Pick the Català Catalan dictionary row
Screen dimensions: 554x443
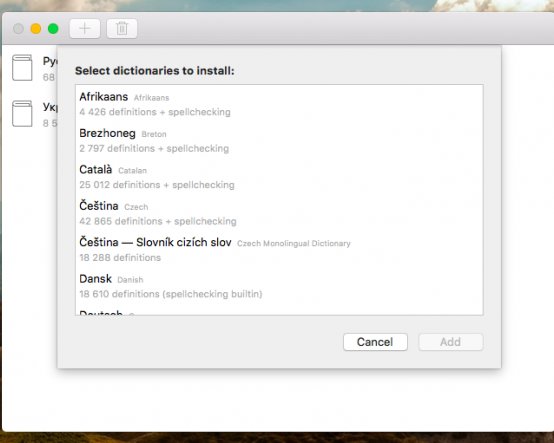pos(279,177)
